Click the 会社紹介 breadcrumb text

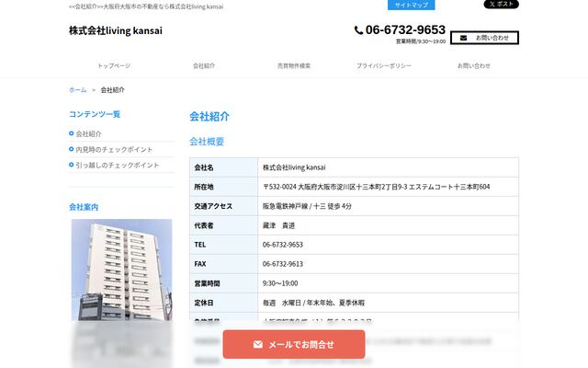pyautogui.click(x=112, y=90)
